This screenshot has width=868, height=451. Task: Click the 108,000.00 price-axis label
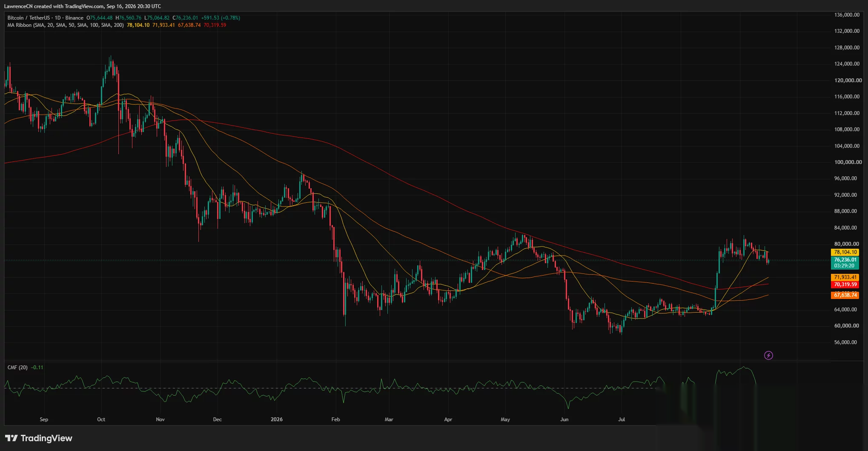[847, 129]
